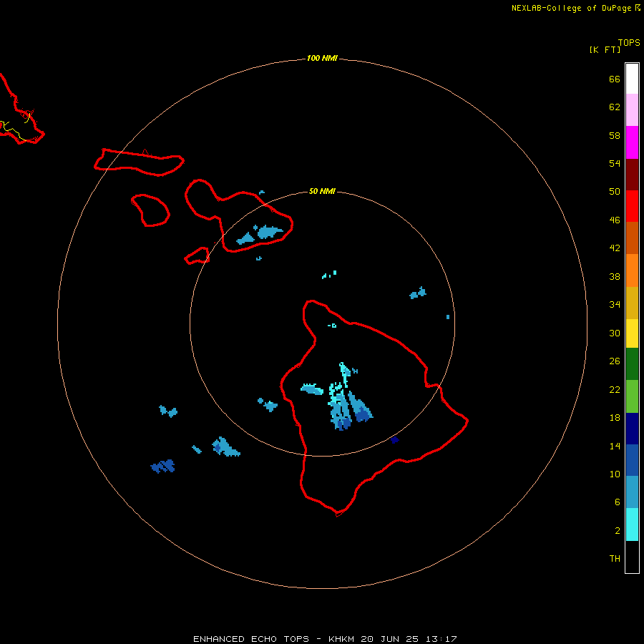Select the light pink legend color block
The image size is (644, 644).
pos(632,109)
